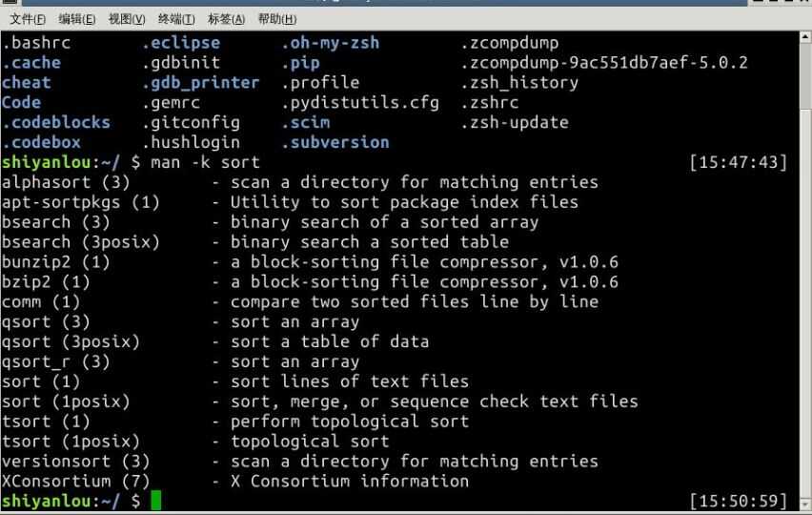This screenshot has width=812, height=515.
Task: Click 'X Consortium information' description
Action: (350, 482)
